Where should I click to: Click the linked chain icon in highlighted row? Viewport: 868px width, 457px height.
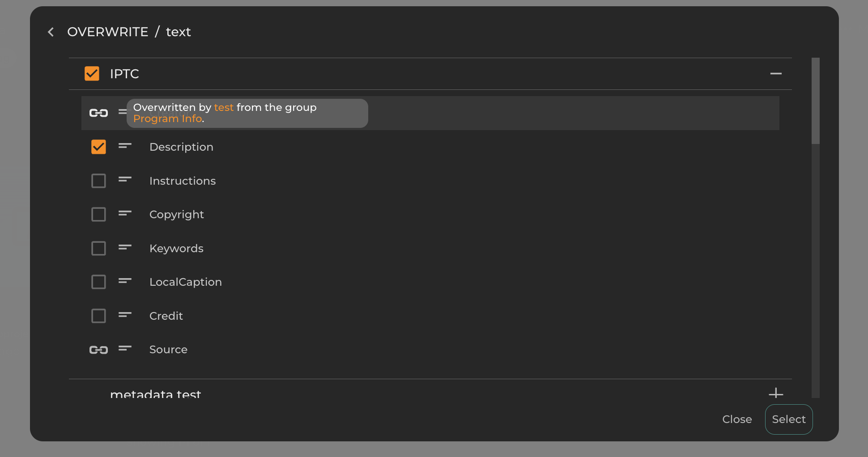tap(98, 113)
